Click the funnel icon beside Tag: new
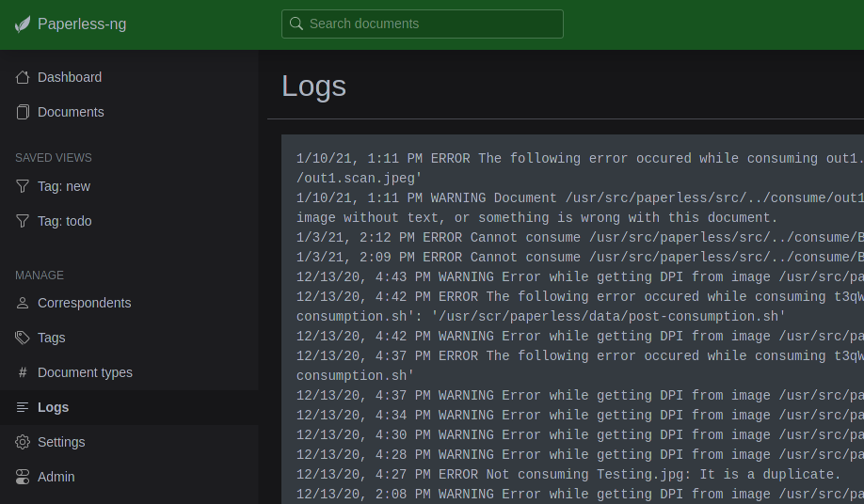The height and width of the screenshot is (504, 864). [23, 186]
